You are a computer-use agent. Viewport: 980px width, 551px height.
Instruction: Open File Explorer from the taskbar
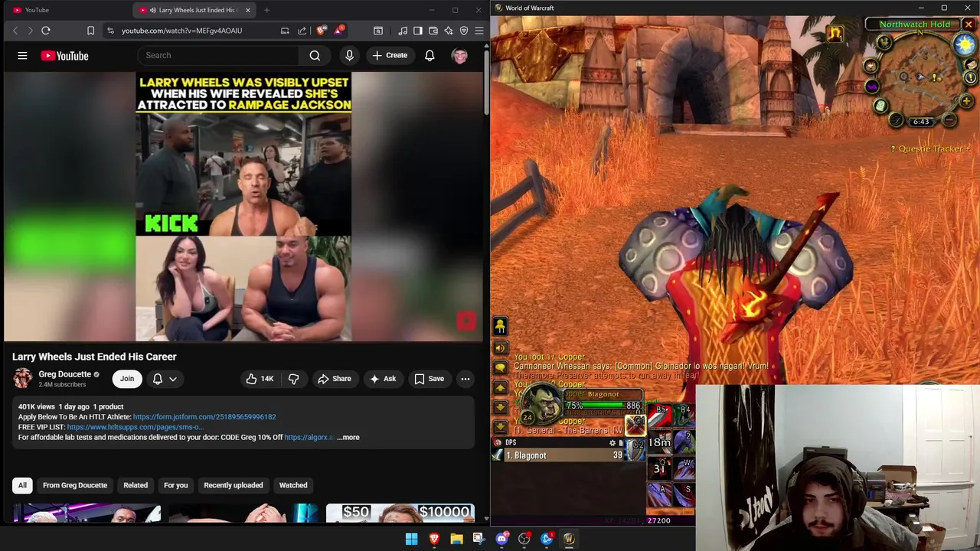coord(456,539)
